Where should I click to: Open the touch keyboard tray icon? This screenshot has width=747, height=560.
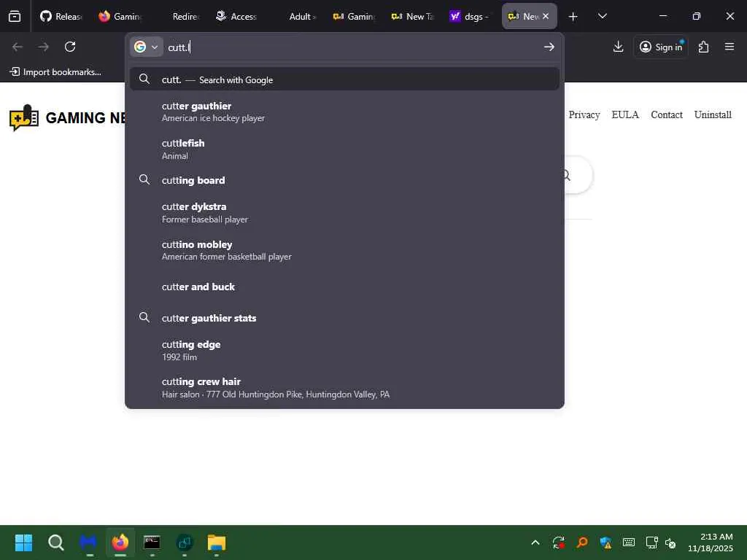[x=629, y=542]
